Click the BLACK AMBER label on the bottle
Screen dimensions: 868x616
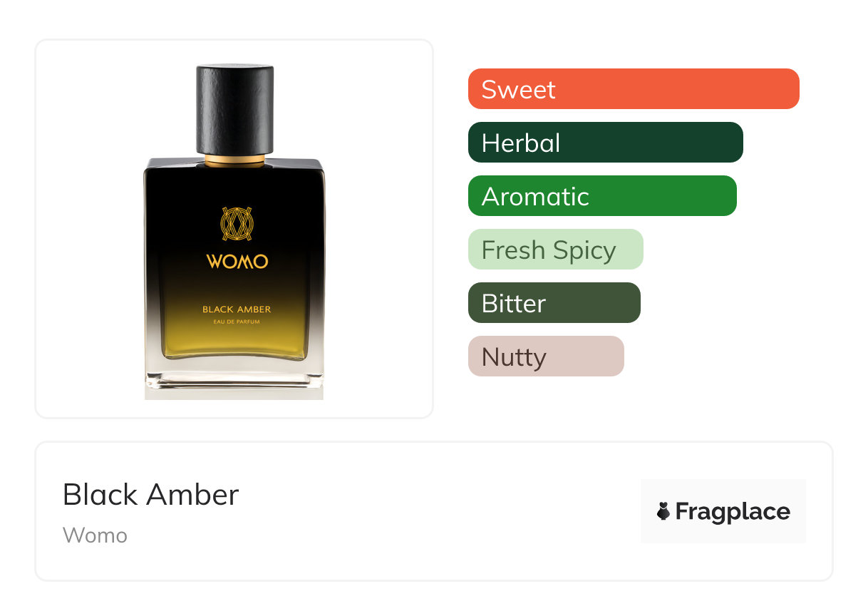coord(237,309)
